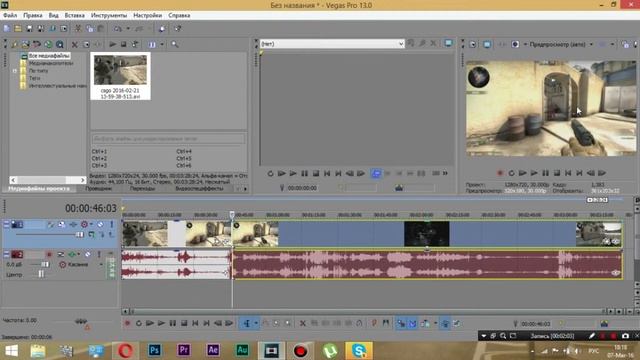The width and height of the screenshot is (640, 360).
Task: Open the 'Инструменты' menu
Action: 109,15
